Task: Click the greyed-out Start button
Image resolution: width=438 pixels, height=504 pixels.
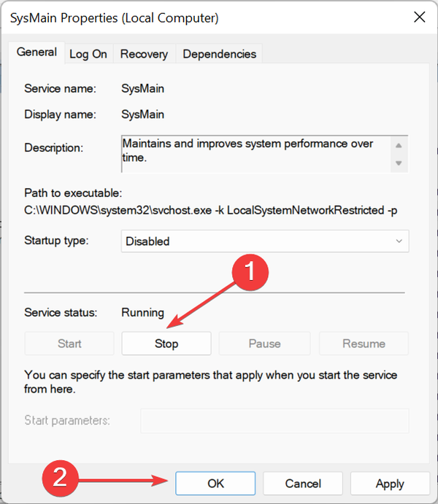Action: pyautogui.click(x=69, y=344)
